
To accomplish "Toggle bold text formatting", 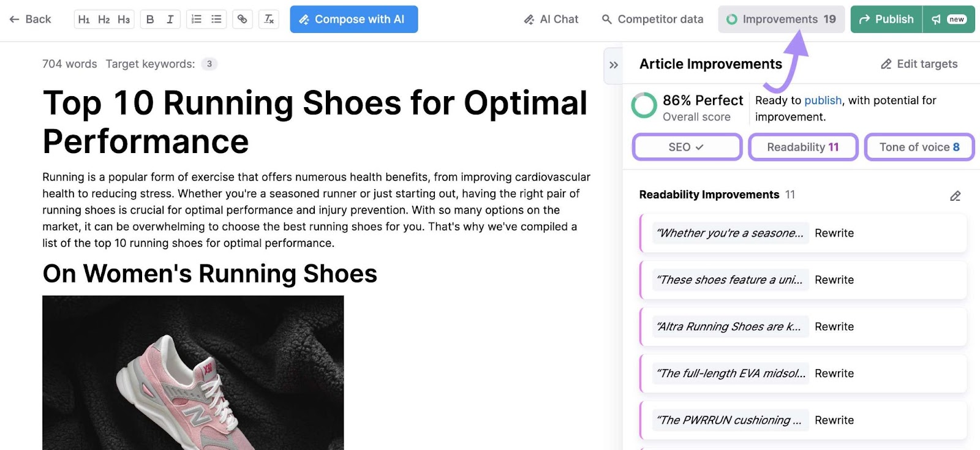I will pos(150,19).
